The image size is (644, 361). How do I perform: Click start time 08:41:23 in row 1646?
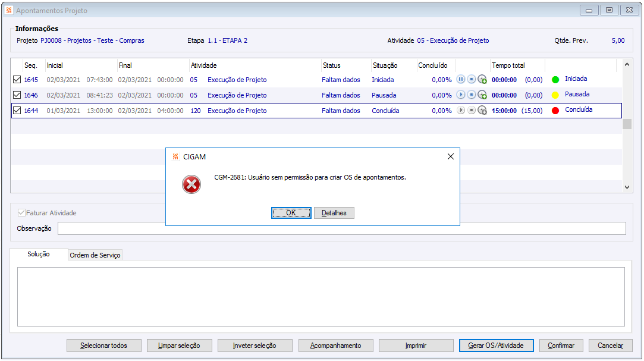[x=99, y=95]
